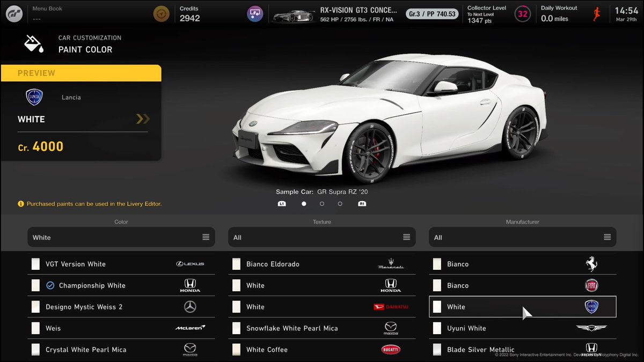Select the highlighted Lancia White paint
Screen dimensions: 644x362
click(x=523, y=307)
